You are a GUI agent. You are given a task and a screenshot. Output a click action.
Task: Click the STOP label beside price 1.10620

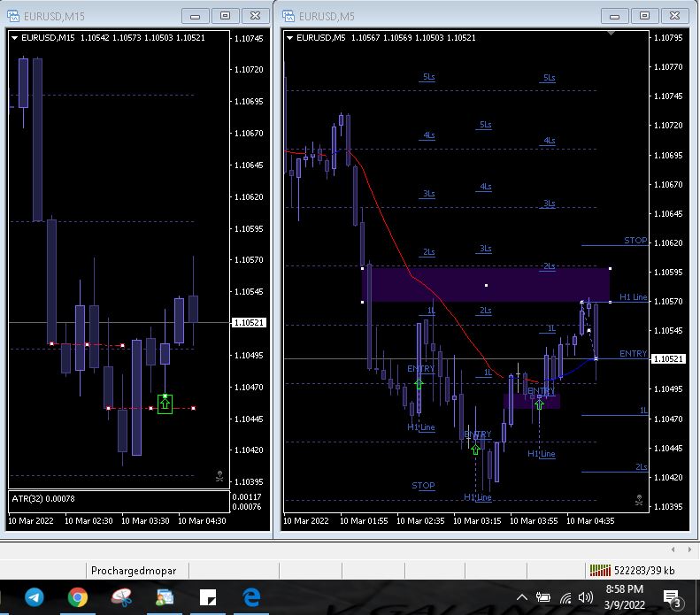coord(635,240)
